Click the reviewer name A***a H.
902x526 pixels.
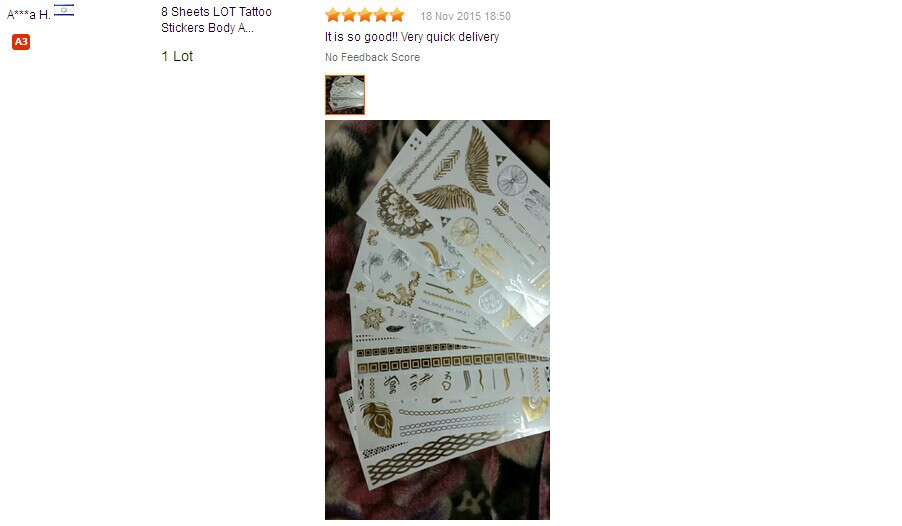(29, 15)
